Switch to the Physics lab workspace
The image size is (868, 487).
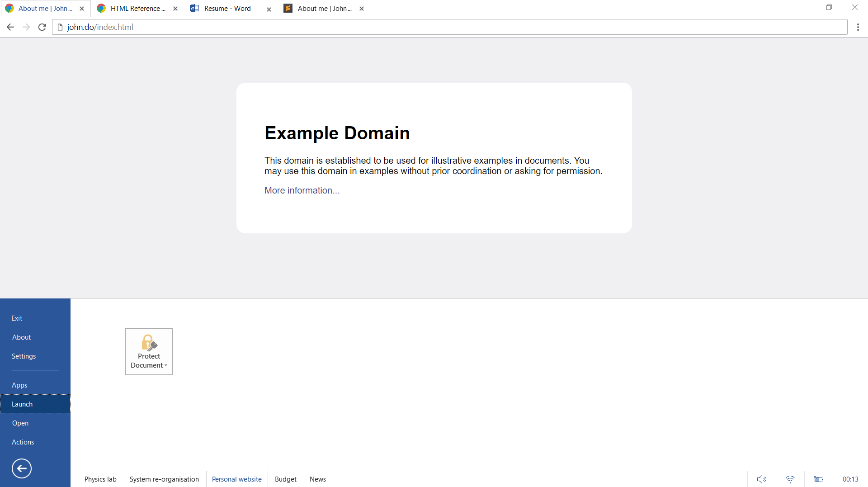click(x=100, y=479)
